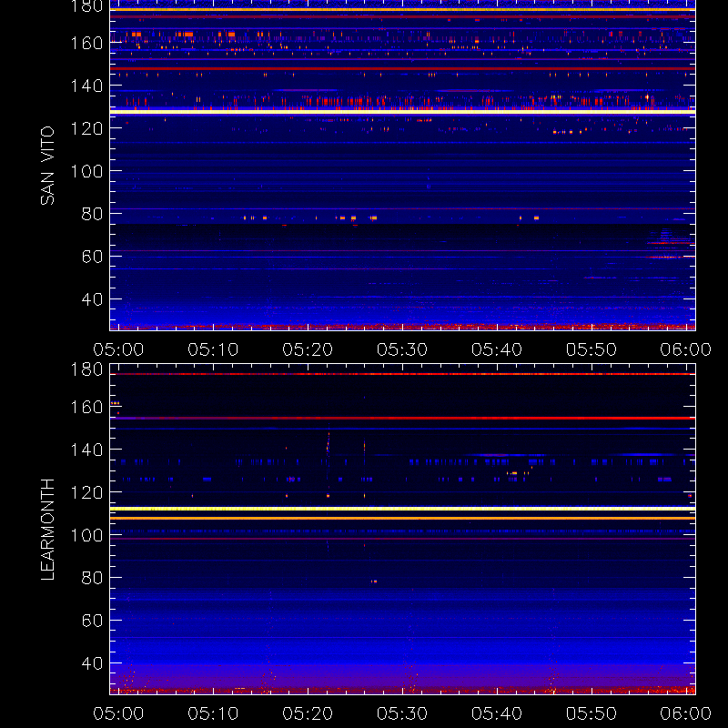Click the 05:50 time label under San Vito plot

click(591, 349)
